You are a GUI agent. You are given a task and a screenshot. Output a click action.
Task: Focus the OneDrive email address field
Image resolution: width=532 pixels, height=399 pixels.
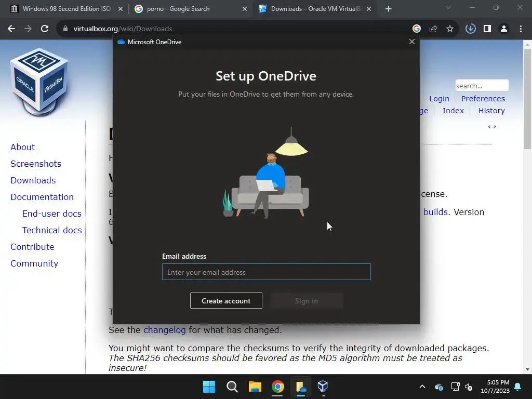point(267,272)
